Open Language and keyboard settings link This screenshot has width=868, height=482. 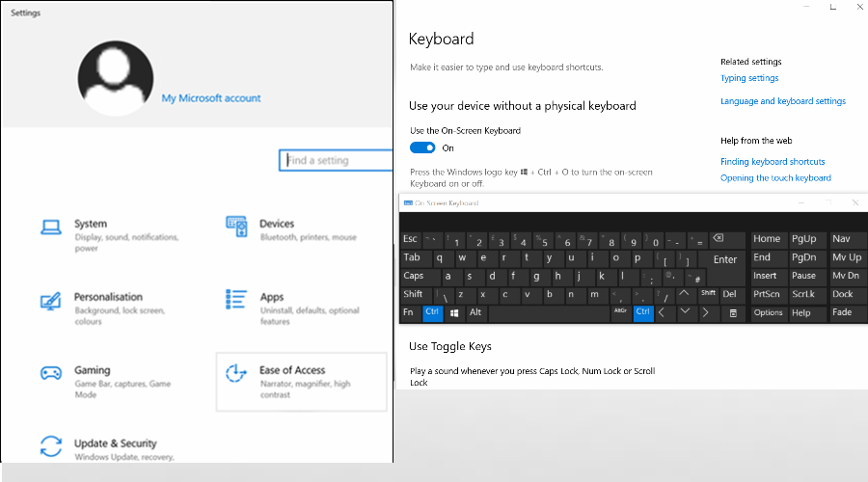[783, 101]
